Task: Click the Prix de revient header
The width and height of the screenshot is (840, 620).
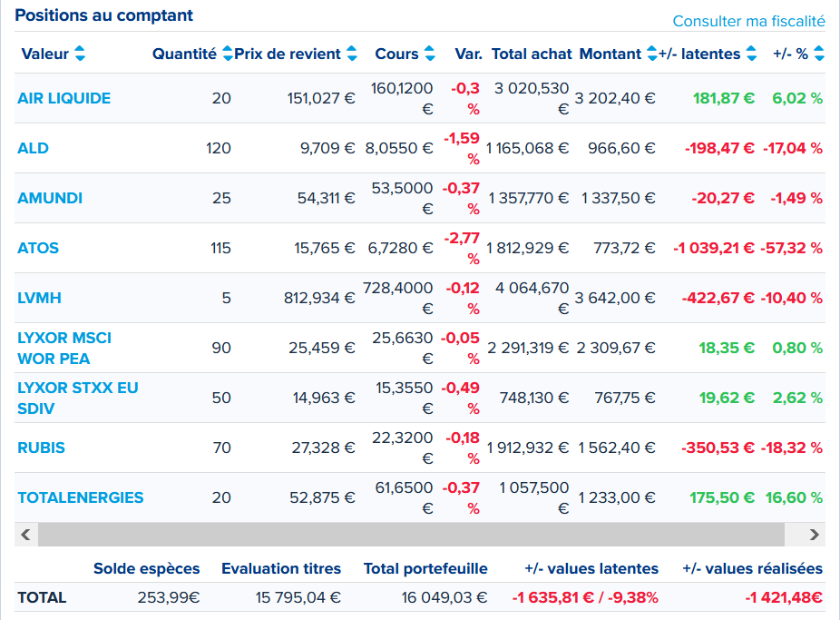Action: pos(288,54)
